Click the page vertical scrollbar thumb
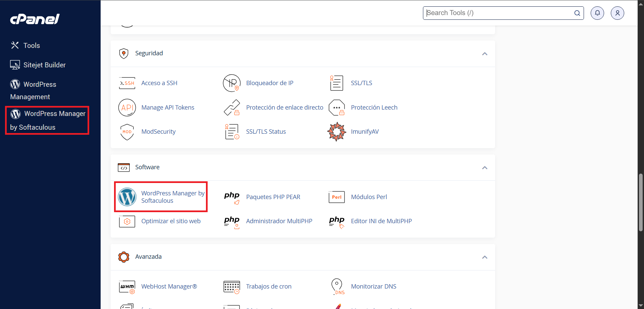The image size is (644, 309). [x=641, y=202]
